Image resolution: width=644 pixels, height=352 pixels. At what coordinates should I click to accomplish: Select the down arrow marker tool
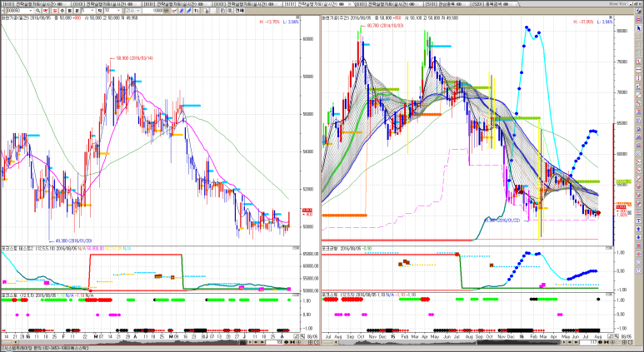click(x=639, y=236)
